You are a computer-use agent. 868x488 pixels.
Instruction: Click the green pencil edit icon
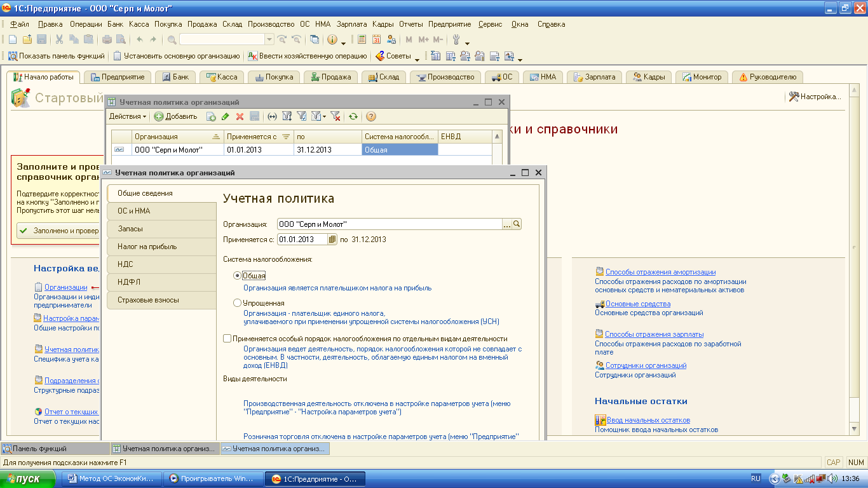(226, 116)
